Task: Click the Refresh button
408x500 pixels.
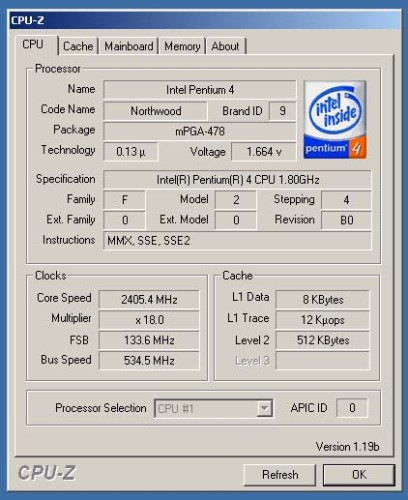Action: pos(280,475)
